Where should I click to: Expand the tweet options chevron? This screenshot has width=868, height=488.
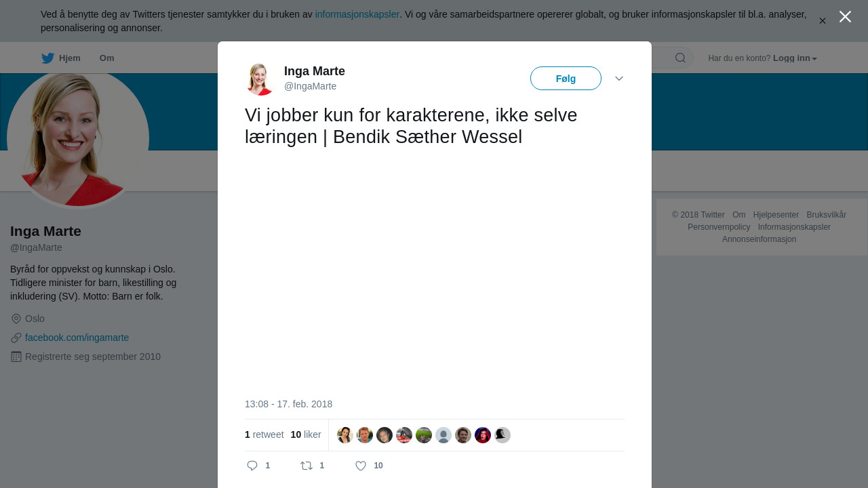coord(619,79)
